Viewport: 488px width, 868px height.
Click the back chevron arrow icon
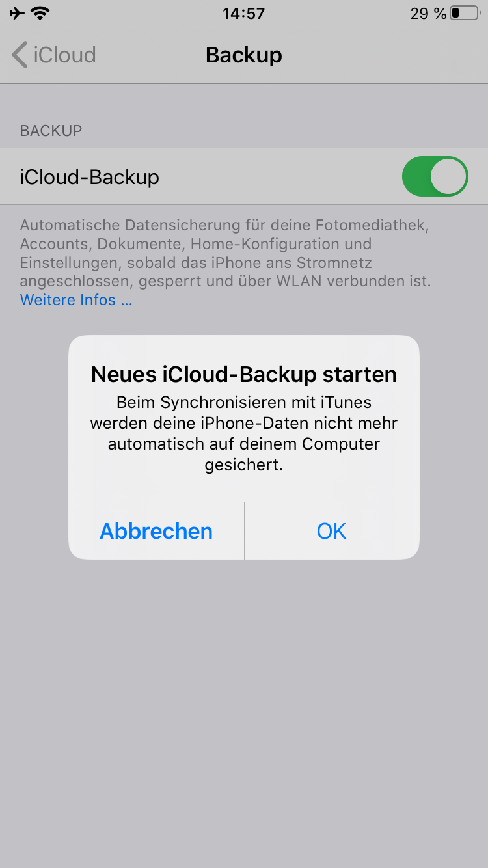tap(19, 55)
